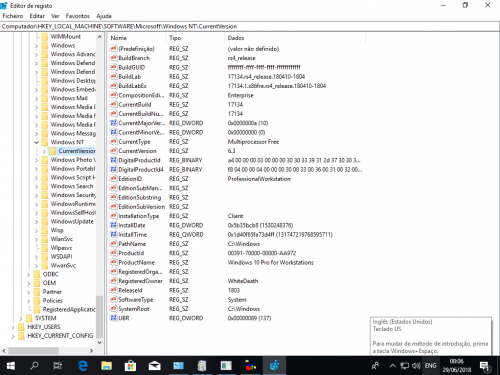Expand the Windows Search key
Image resolution: width=500 pixels, height=375 pixels.
point(36,186)
